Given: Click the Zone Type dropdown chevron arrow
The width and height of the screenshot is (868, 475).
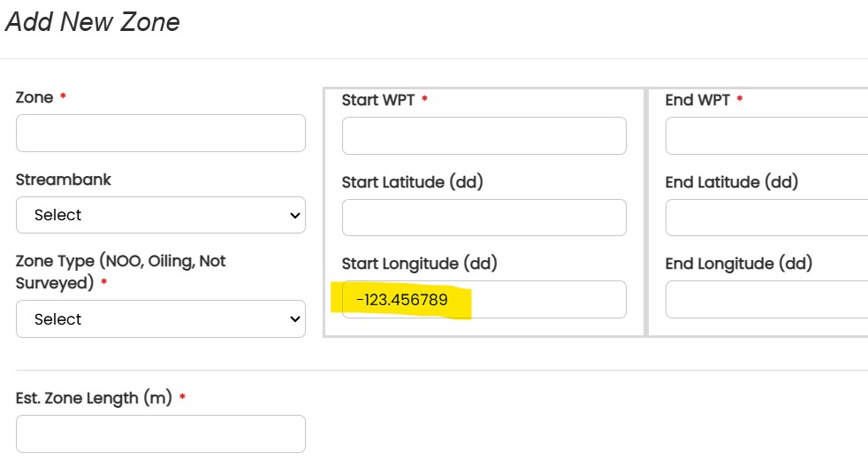Looking at the screenshot, I should pyautogui.click(x=295, y=319).
